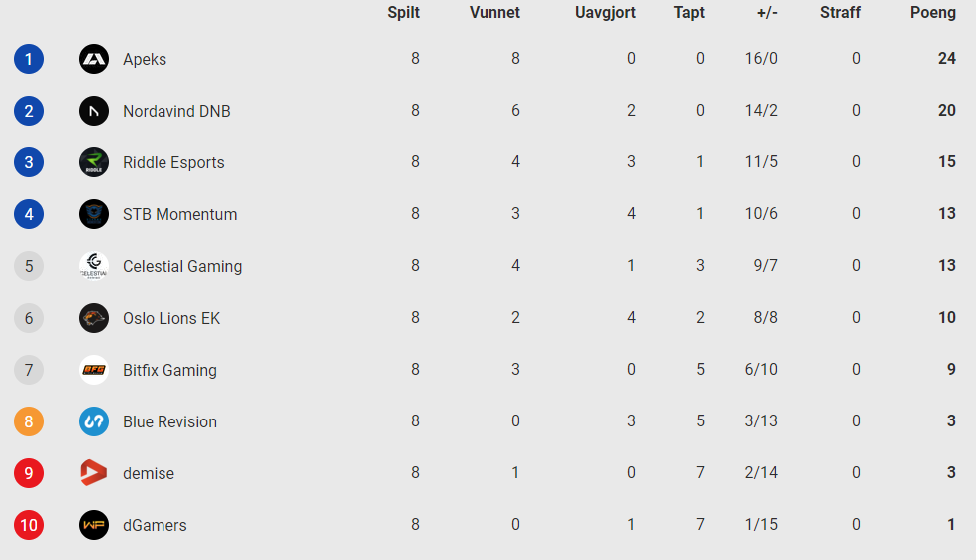The width and height of the screenshot is (976, 560).
Task: Click the Blue Revision team logo
Action: coord(94,421)
